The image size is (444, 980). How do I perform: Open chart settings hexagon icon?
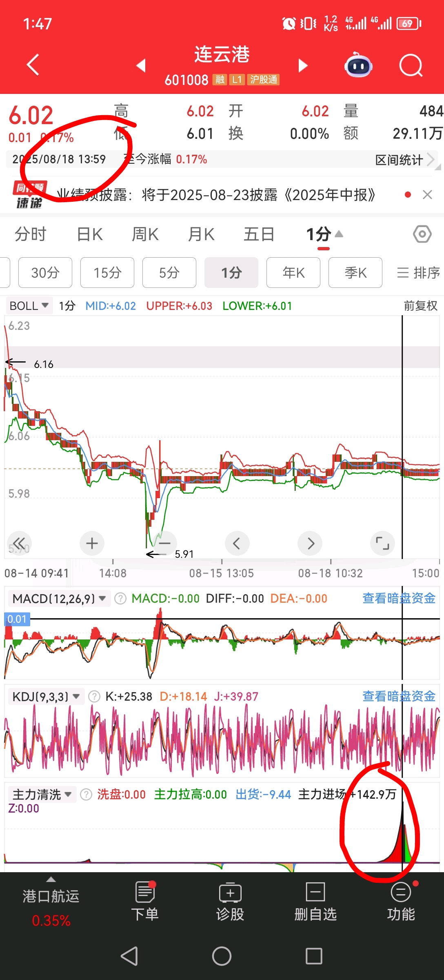click(422, 234)
